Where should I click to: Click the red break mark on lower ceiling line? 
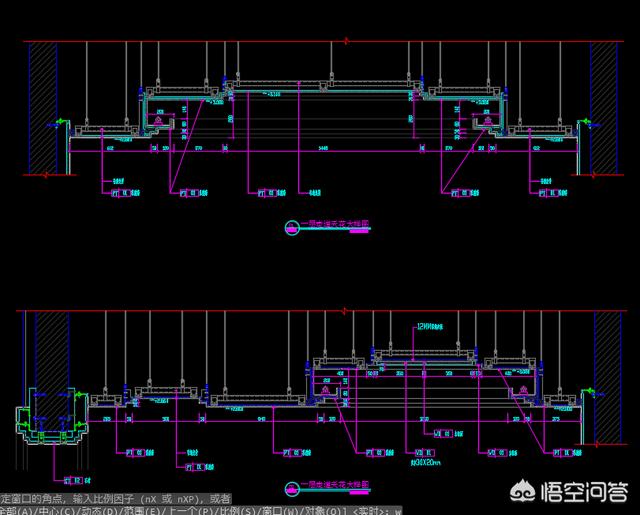coord(346,312)
